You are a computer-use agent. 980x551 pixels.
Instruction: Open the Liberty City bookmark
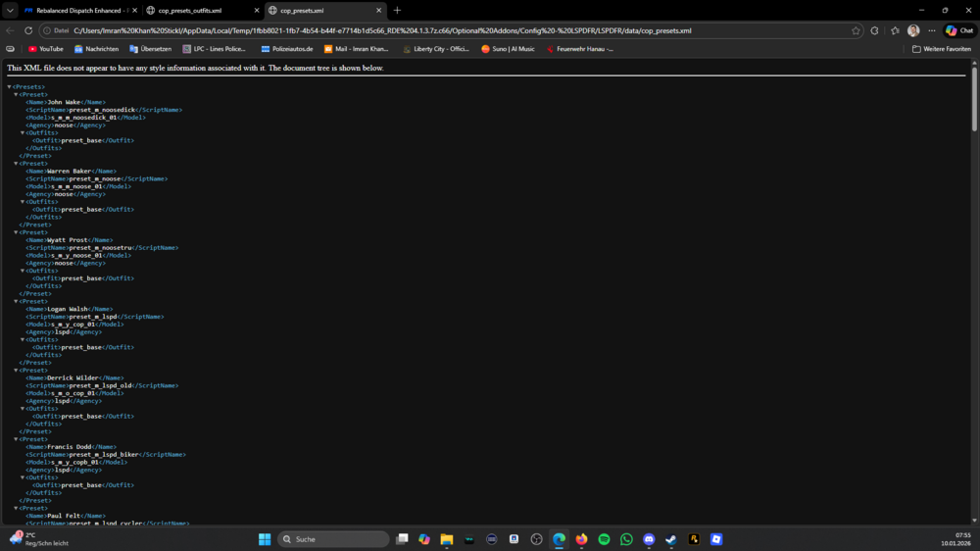point(436,49)
